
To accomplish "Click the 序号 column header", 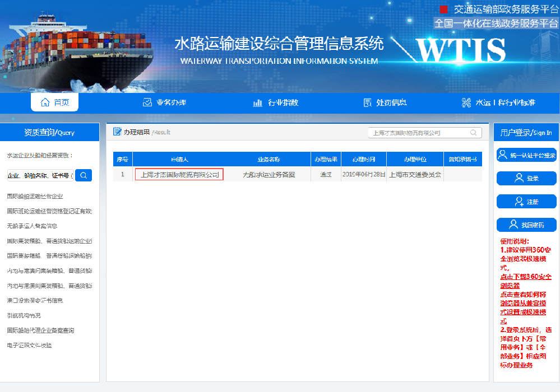I will (x=123, y=159).
